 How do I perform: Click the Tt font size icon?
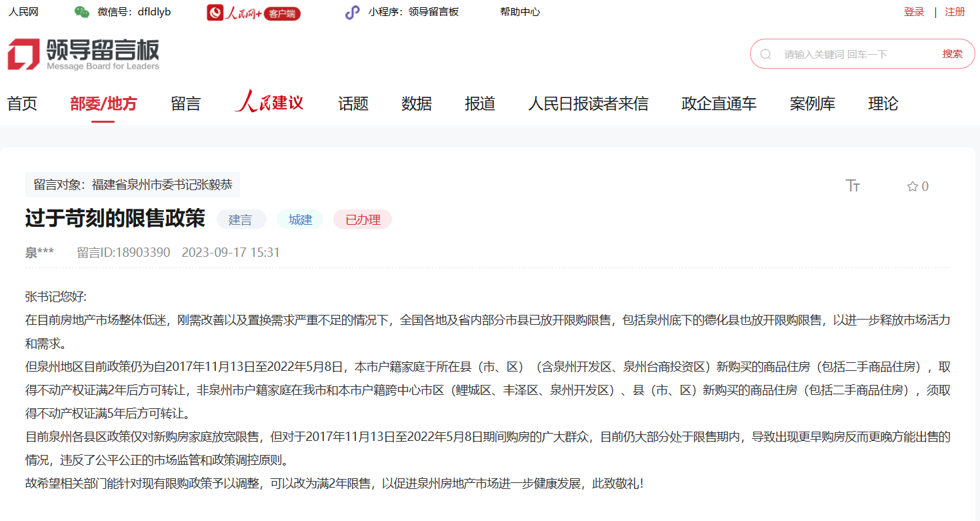coord(853,186)
